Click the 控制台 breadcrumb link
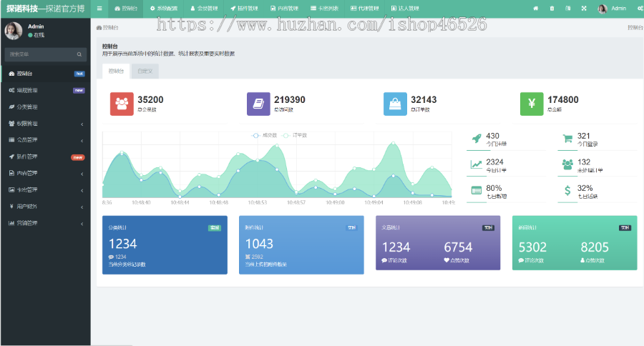 pyautogui.click(x=109, y=27)
